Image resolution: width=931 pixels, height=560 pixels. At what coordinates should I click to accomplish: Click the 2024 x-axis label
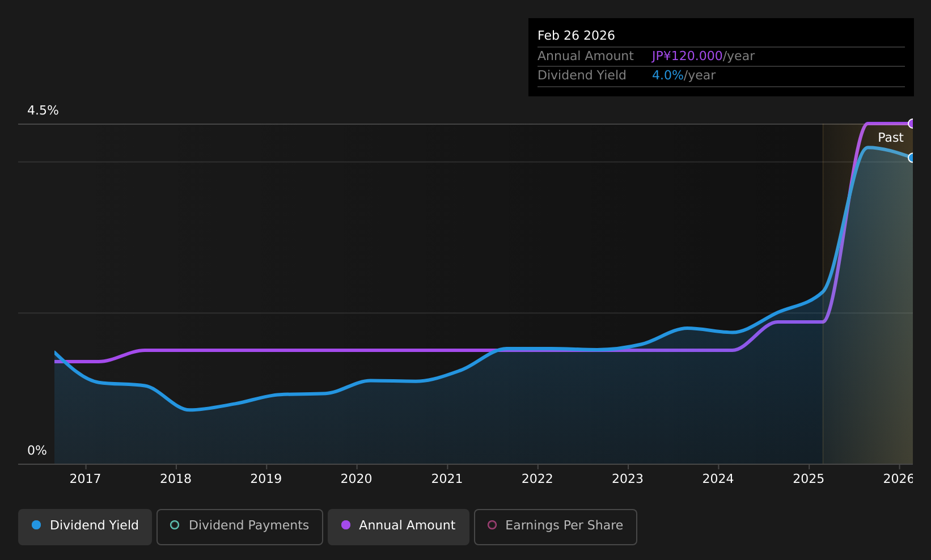click(x=718, y=479)
